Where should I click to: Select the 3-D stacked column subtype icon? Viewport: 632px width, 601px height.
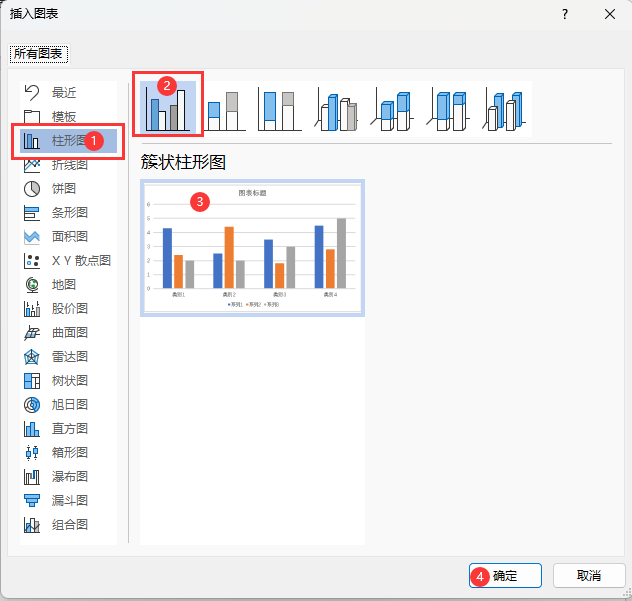coord(392,110)
